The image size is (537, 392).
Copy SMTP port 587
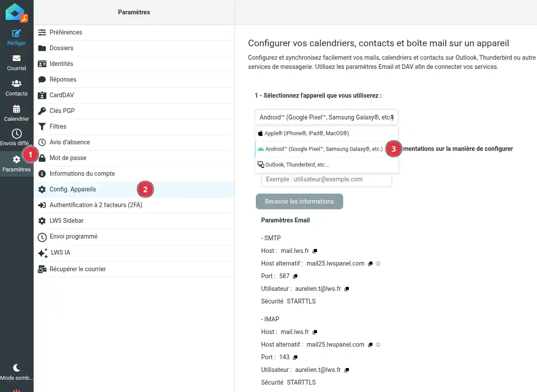[295, 276]
